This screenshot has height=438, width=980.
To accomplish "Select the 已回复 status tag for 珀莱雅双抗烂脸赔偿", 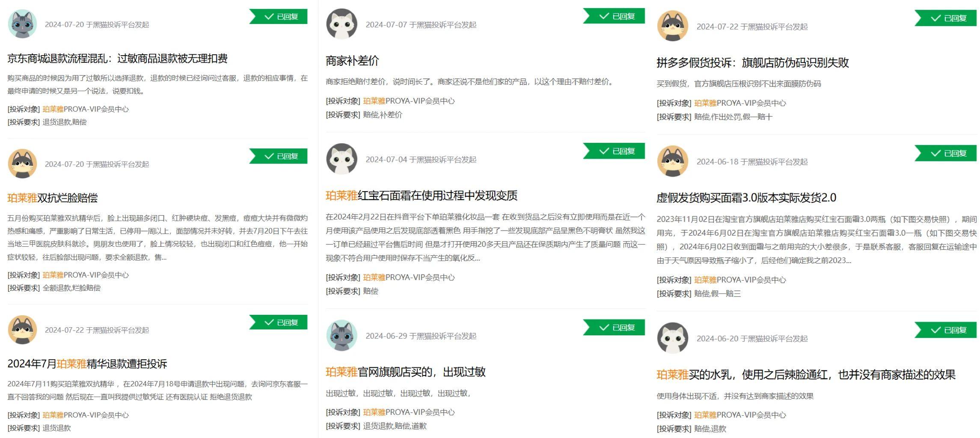I will [x=279, y=156].
